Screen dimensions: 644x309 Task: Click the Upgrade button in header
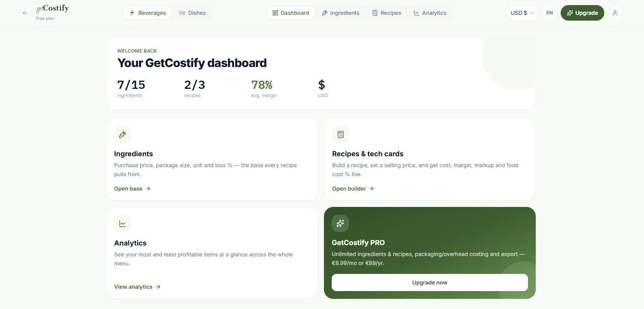[582, 13]
